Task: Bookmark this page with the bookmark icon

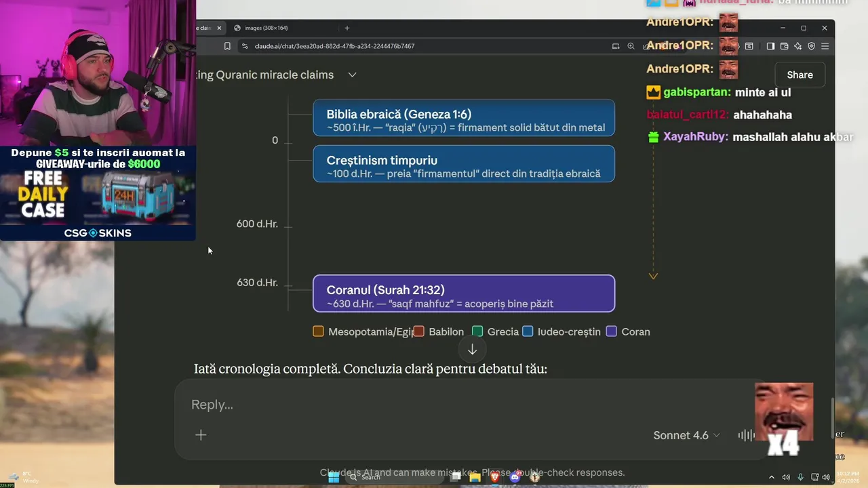Action: [227, 46]
